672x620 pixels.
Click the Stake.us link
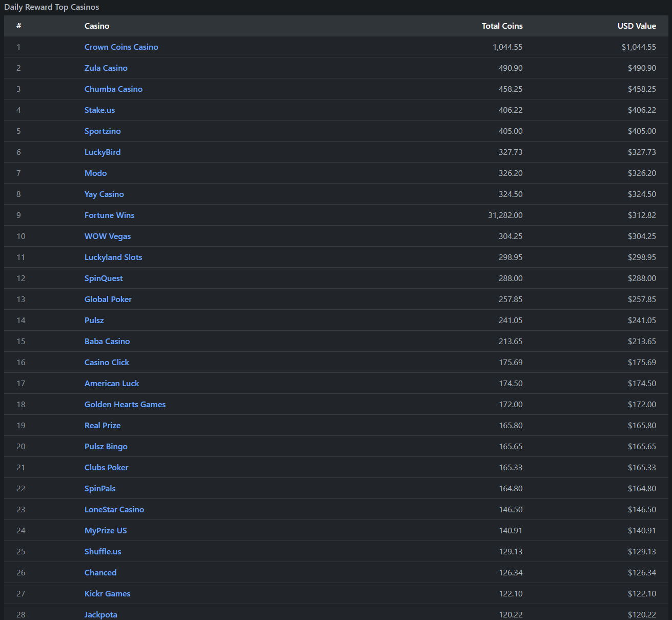[x=99, y=110]
